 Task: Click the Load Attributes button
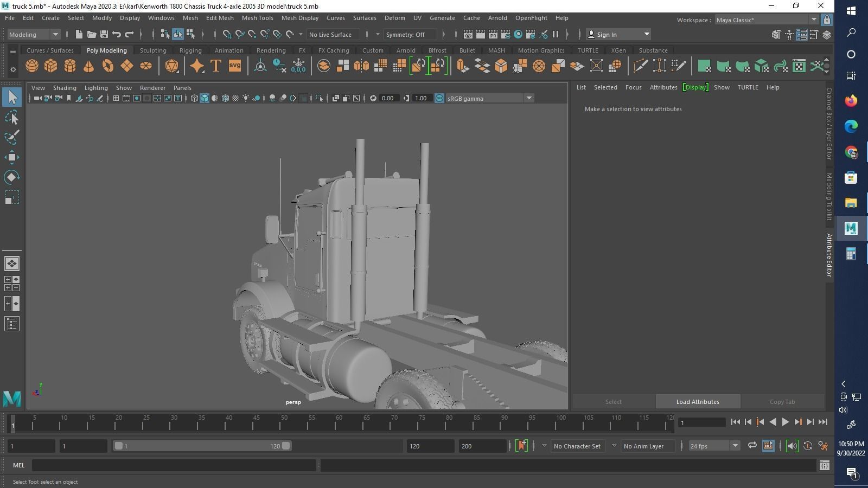(698, 402)
